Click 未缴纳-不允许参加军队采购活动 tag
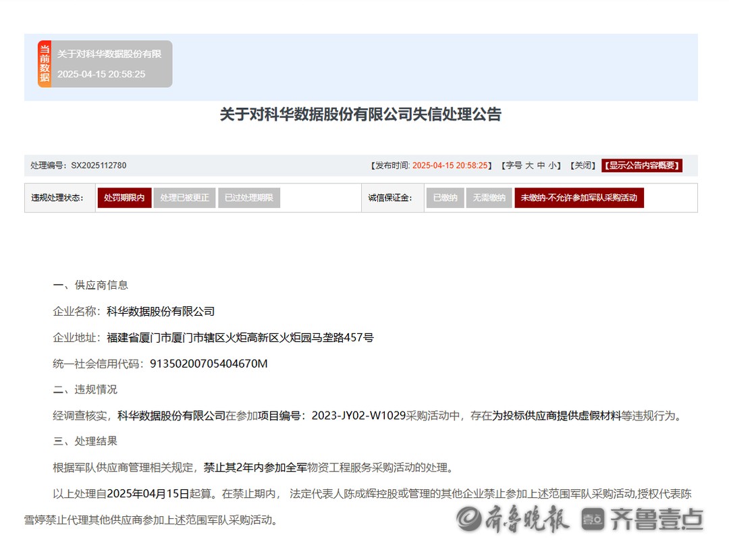The width and height of the screenshot is (729, 560). [x=579, y=198]
